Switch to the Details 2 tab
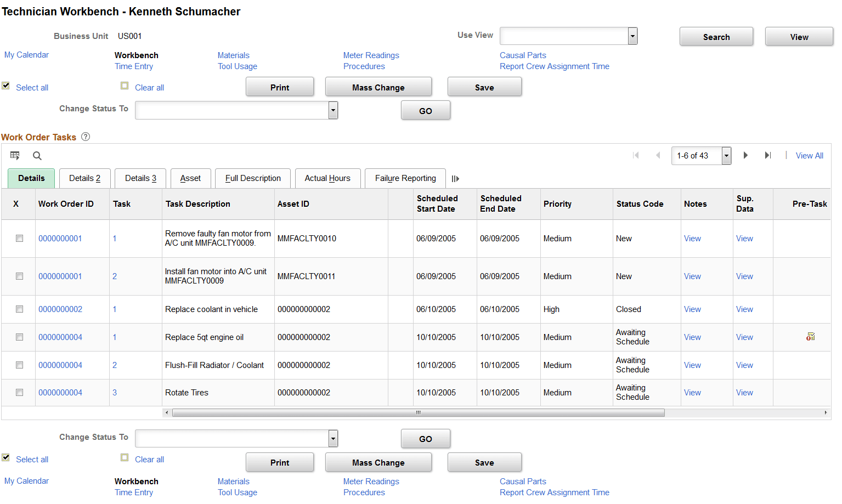The width and height of the screenshot is (842, 504). 85,178
